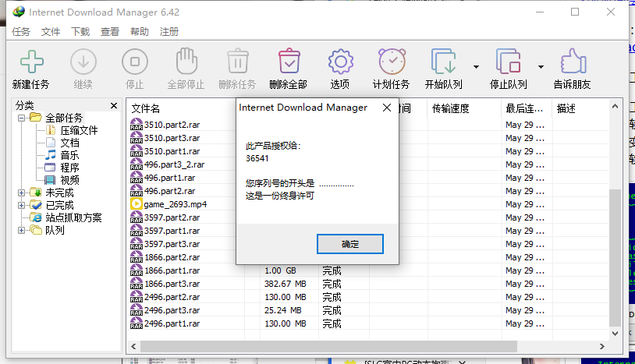Click horizontal scrollbar right arrow
Screen dimensions: 635x364
pyautogui.click(x=601, y=347)
